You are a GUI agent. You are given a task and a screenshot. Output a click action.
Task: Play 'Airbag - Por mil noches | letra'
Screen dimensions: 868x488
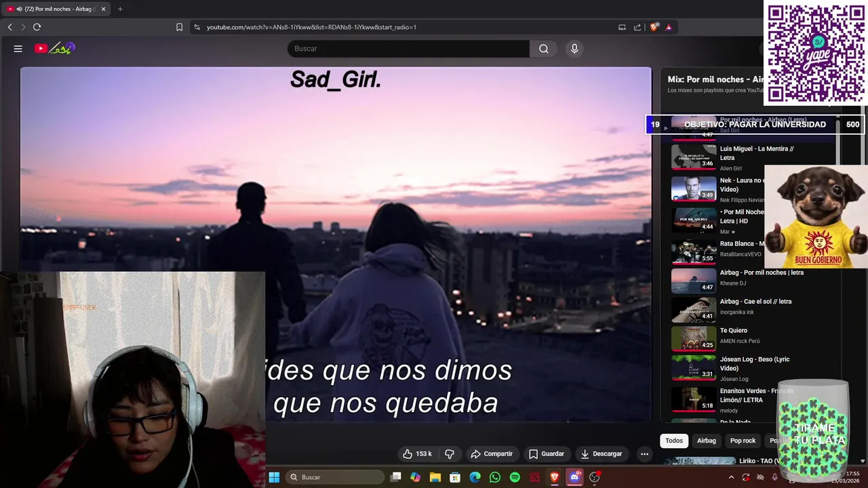point(762,272)
